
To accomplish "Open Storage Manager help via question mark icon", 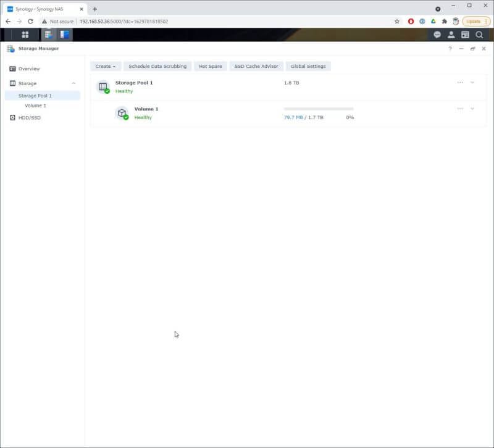I will [450, 48].
